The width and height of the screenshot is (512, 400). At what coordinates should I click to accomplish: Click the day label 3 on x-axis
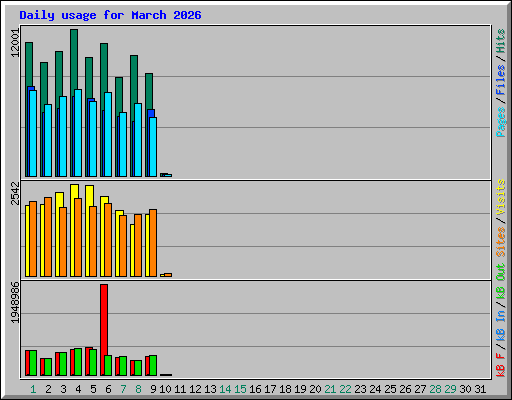(x=63, y=389)
